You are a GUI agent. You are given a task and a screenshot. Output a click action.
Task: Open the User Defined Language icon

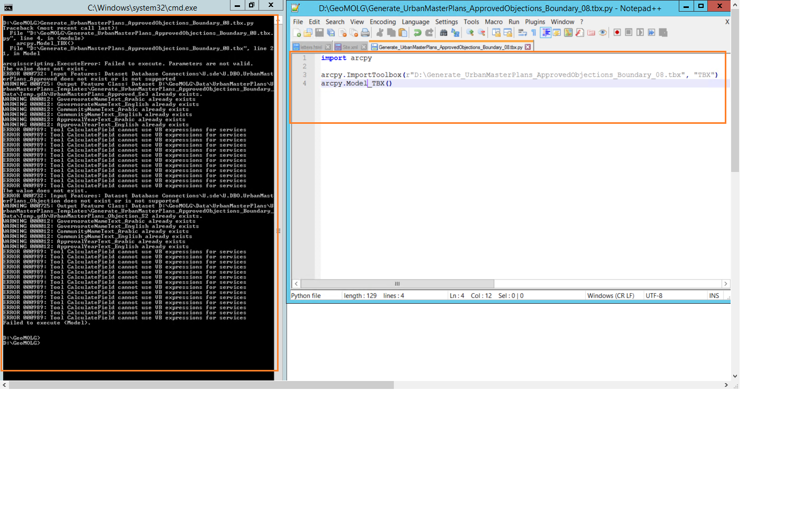pos(557,33)
